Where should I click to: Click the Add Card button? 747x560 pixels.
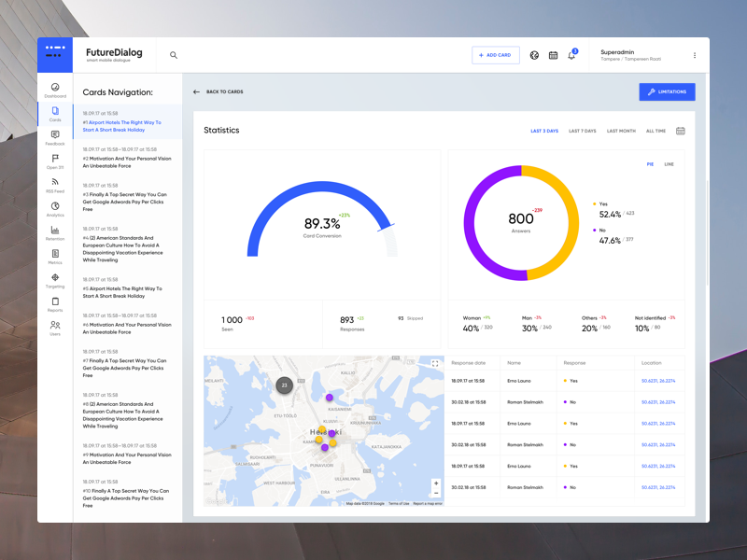496,55
